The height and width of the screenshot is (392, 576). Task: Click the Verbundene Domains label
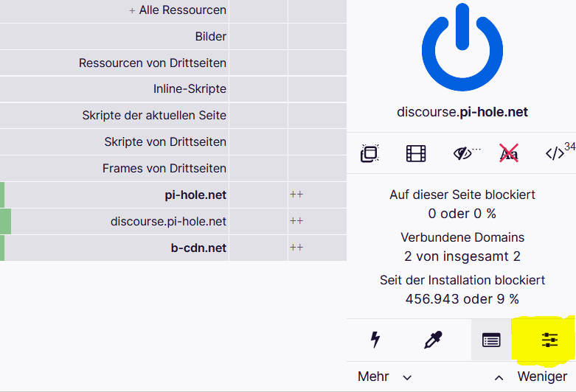click(462, 237)
